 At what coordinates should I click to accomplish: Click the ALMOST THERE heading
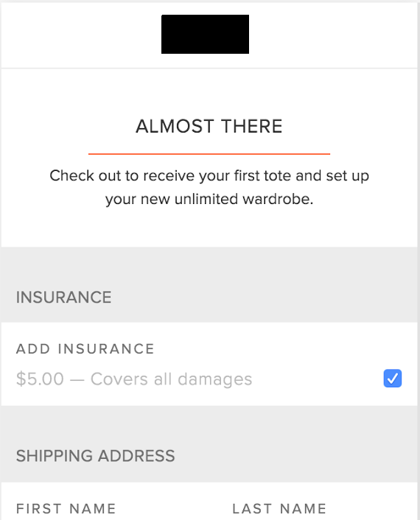(x=209, y=127)
